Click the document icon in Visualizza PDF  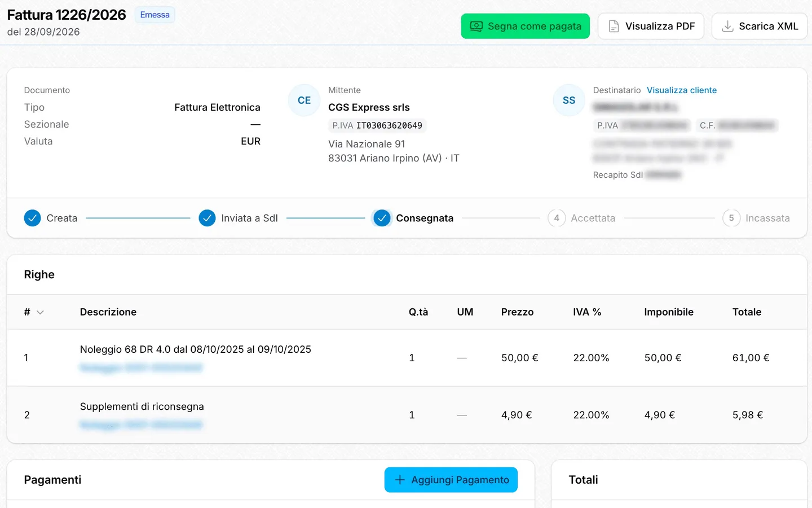(614, 26)
